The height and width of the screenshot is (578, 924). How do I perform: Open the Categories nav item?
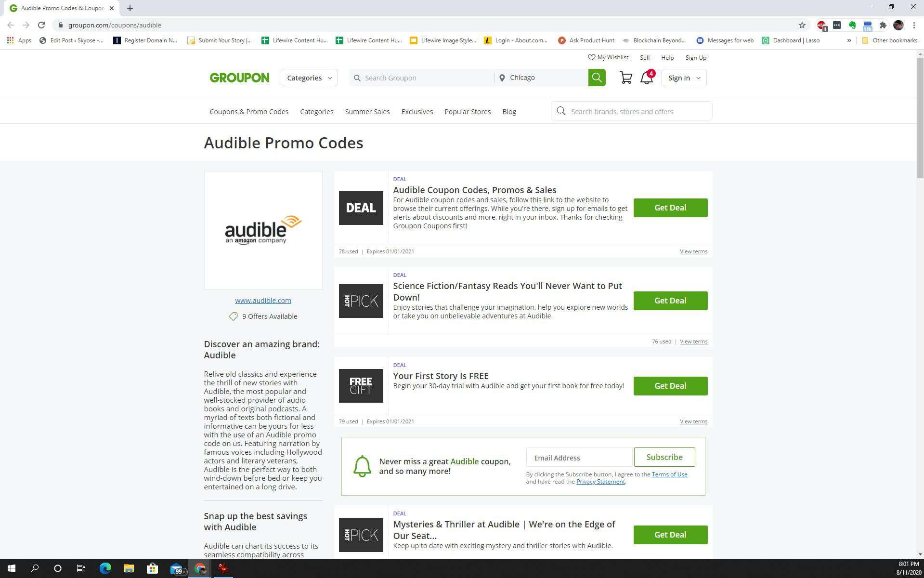point(316,112)
